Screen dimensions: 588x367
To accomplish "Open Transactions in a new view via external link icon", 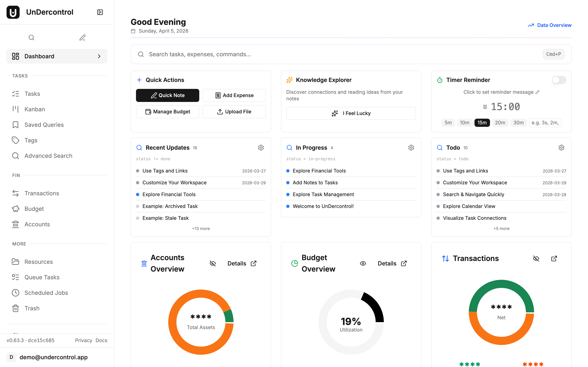I will (x=554, y=259).
